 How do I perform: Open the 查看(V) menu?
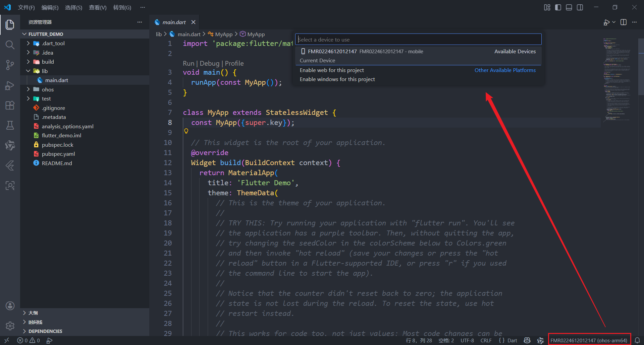click(98, 7)
